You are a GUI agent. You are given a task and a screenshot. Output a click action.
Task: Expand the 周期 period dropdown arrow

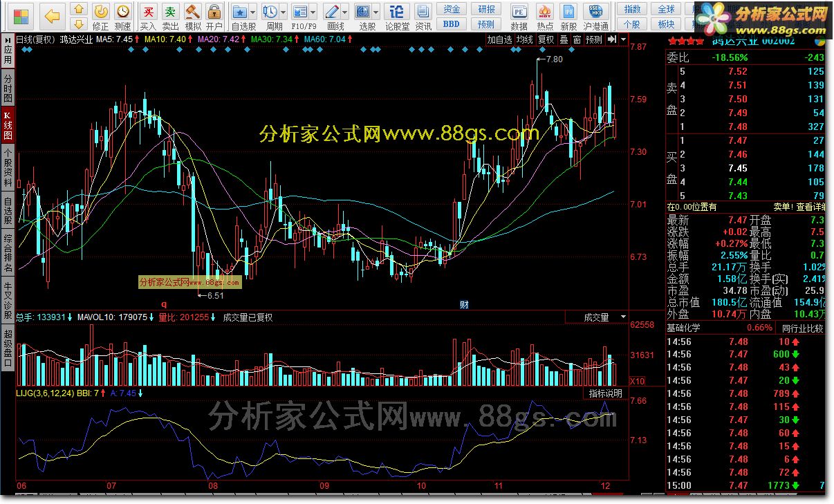284,12
